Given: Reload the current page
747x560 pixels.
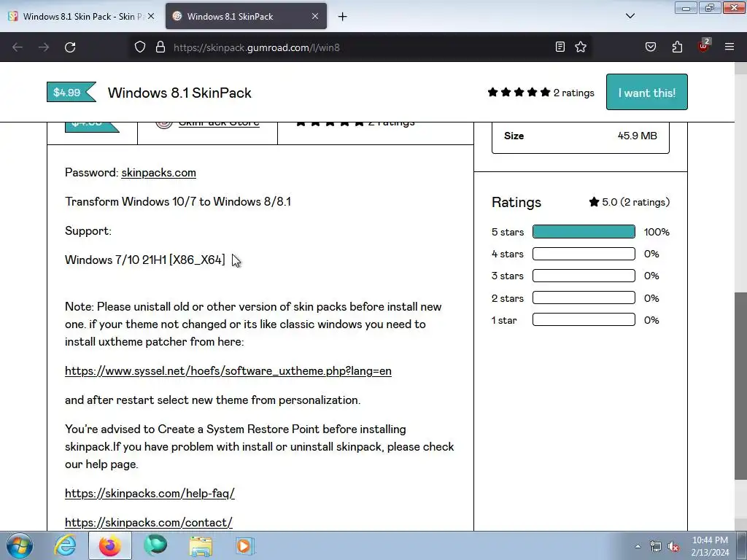Looking at the screenshot, I should (x=70, y=47).
